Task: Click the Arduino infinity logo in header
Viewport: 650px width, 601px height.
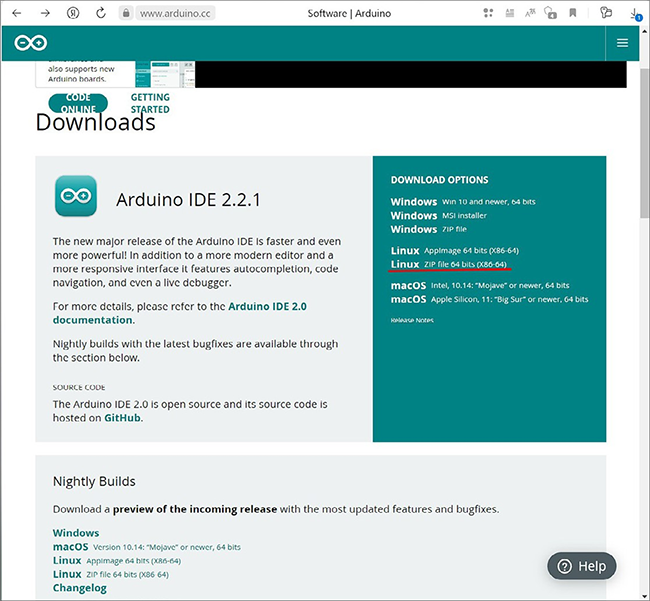Action: coord(31,43)
